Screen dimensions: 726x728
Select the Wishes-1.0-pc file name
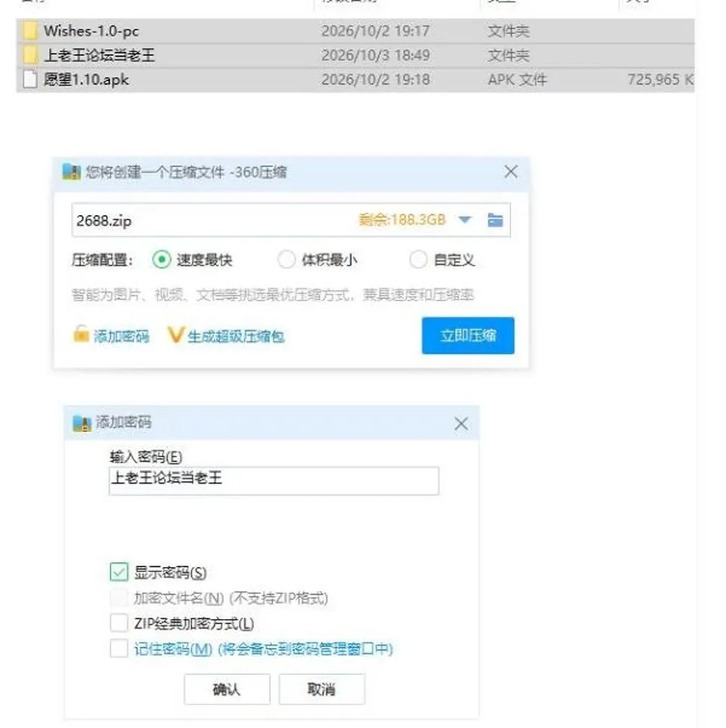tap(92, 31)
